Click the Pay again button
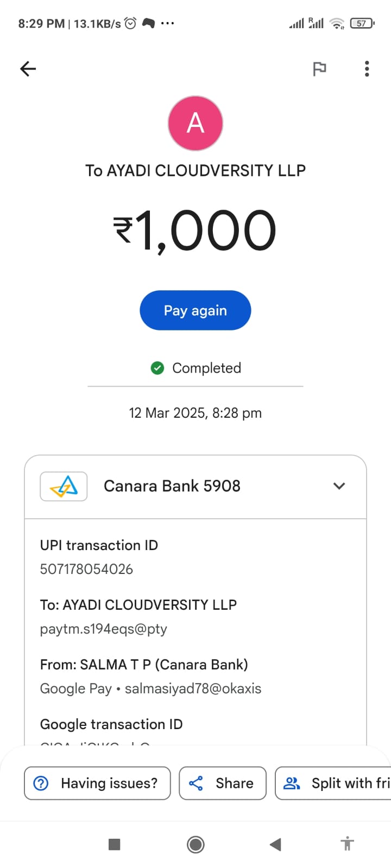The image size is (391, 868). (x=195, y=310)
